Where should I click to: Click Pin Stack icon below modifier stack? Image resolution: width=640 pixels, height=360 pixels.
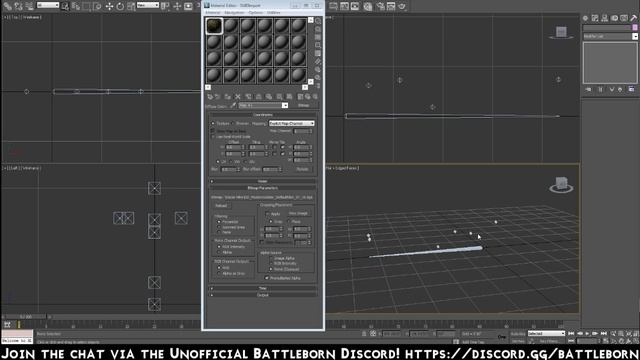point(588,89)
